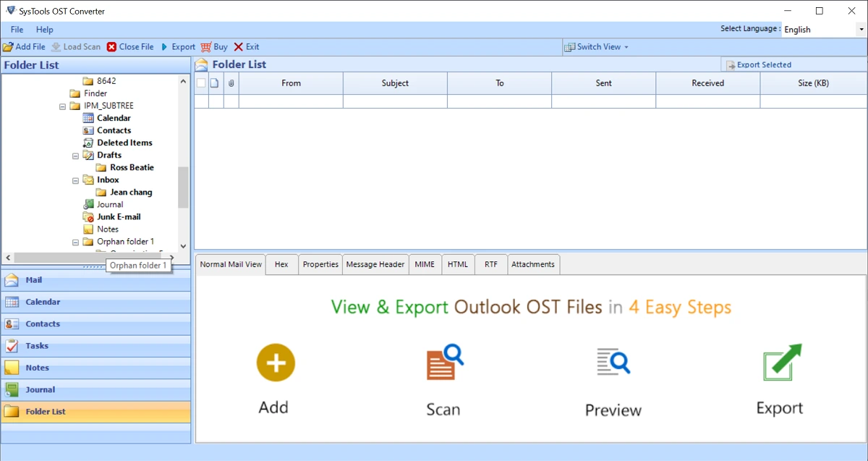Select the Deleted Items folder
Screen dimensions: 868x461
tap(124, 143)
